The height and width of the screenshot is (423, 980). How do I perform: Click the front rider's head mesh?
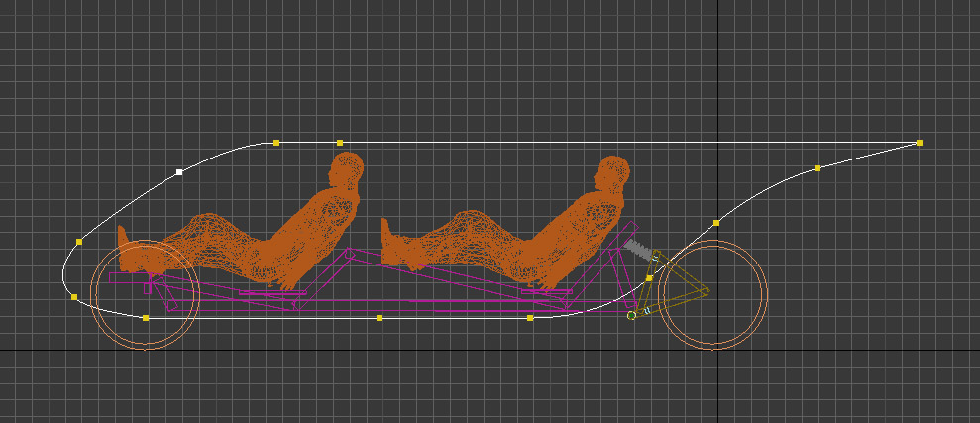tap(347, 169)
